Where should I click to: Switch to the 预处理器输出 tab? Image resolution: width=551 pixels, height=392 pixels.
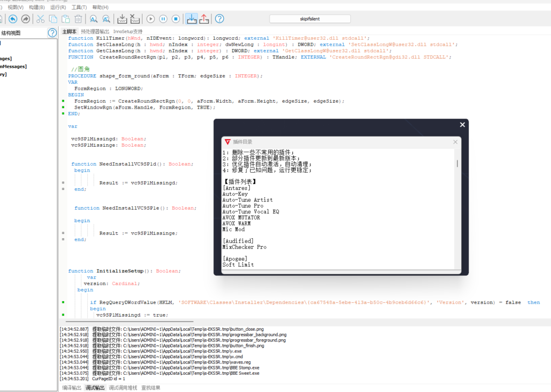click(95, 32)
